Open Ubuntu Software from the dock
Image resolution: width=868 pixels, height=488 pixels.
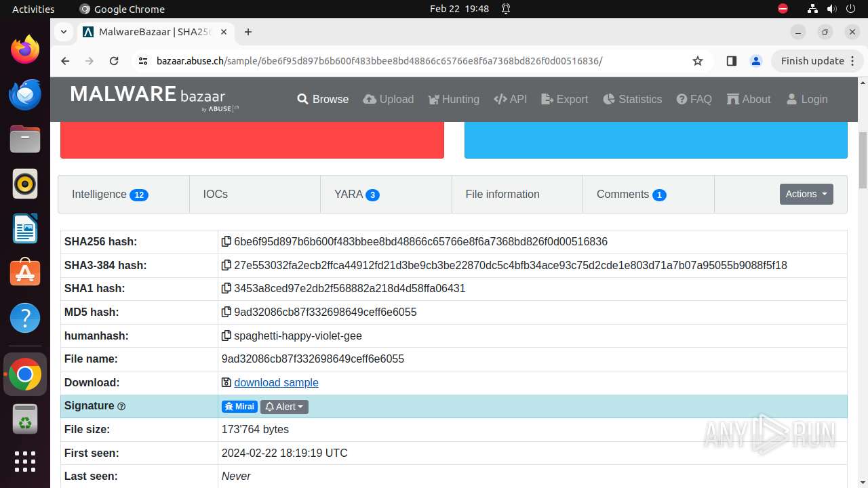click(25, 273)
